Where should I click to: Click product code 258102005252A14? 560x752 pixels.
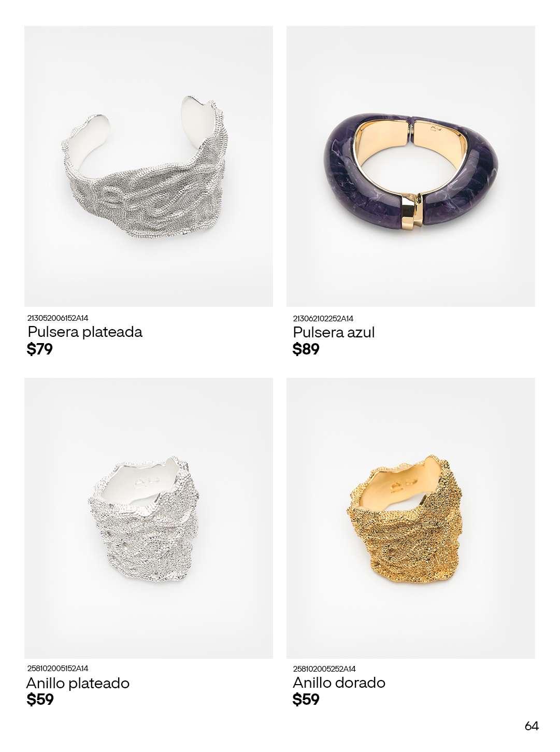click(x=324, y=669)
